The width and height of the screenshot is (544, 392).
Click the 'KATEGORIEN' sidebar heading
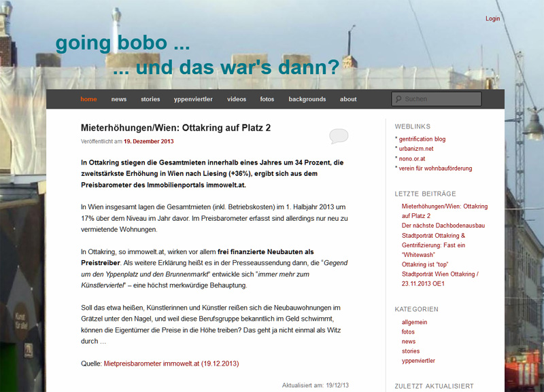coord(417,309)
